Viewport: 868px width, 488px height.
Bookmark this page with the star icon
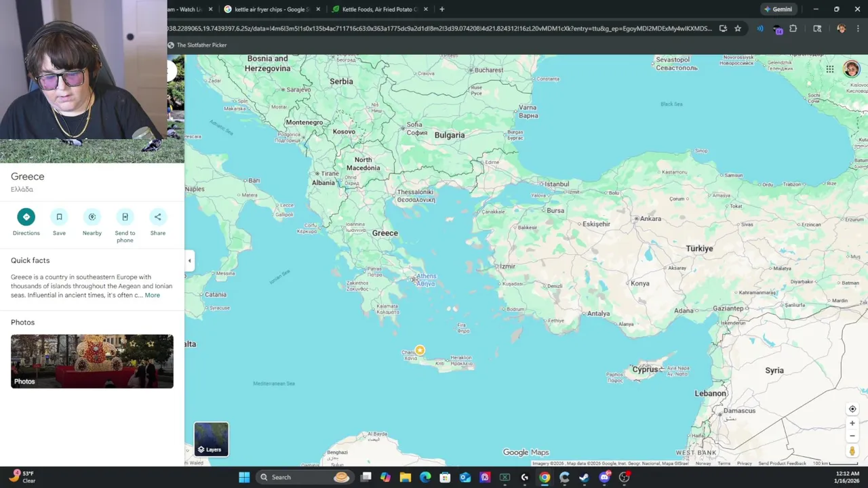738,28
